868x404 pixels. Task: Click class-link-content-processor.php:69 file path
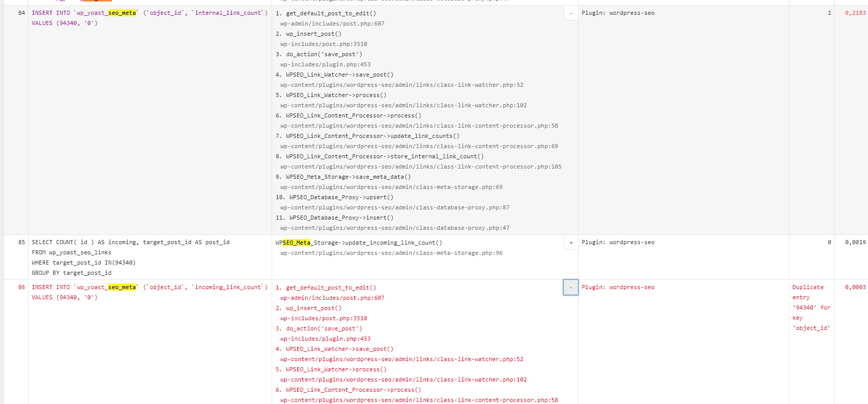coord(419,147)
